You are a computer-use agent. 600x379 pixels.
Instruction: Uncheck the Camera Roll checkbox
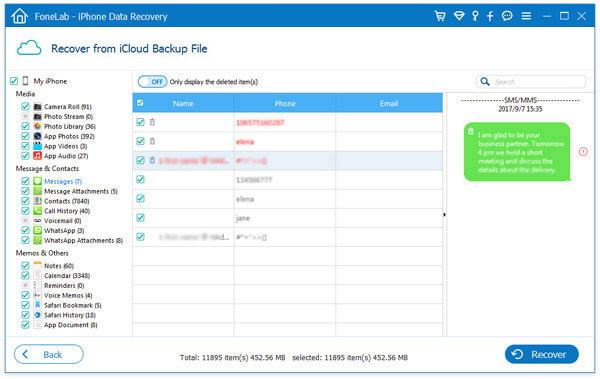coord(25,106)
